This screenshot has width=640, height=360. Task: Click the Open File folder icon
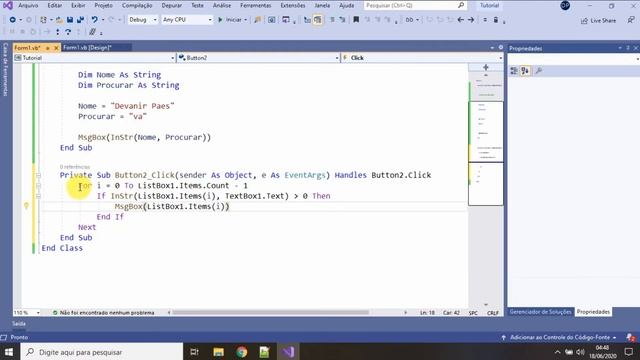[60, 20]
